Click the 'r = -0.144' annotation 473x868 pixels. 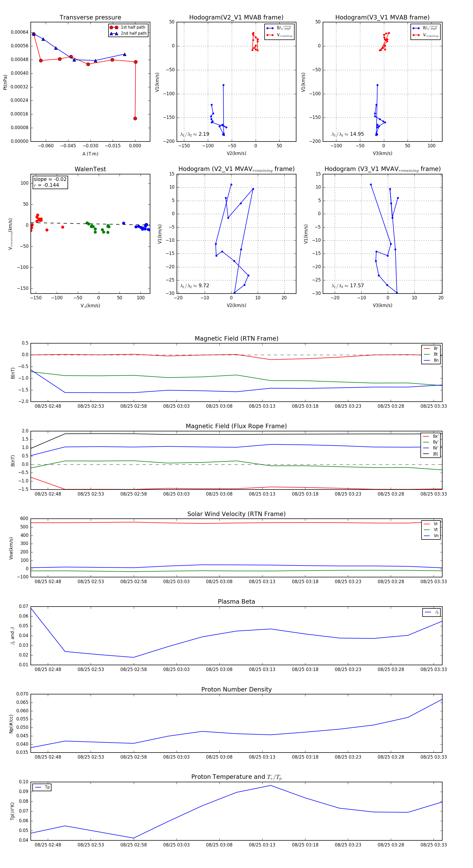[x=47, y=185]
